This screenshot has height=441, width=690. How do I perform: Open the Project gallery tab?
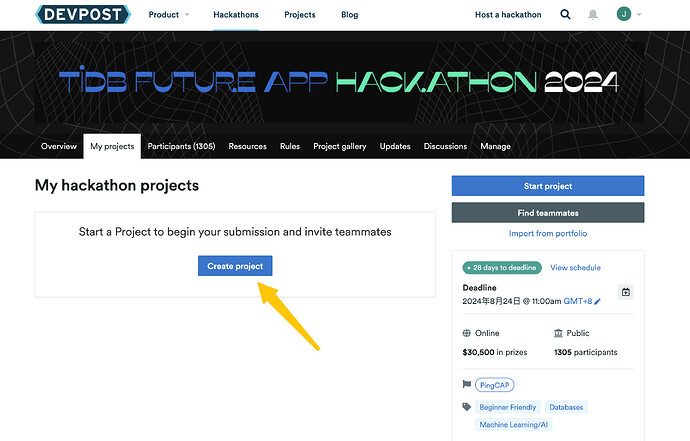[x=340, y=146]
